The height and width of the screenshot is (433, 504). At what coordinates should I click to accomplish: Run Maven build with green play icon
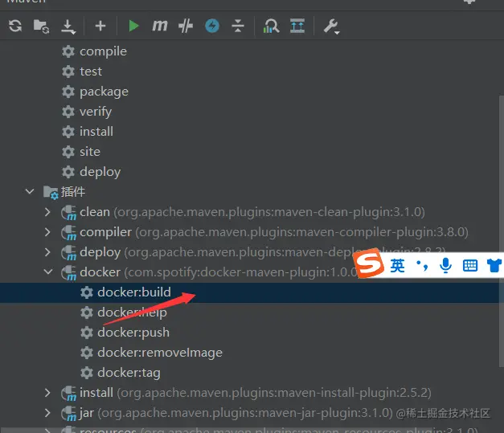coord(133,26)
